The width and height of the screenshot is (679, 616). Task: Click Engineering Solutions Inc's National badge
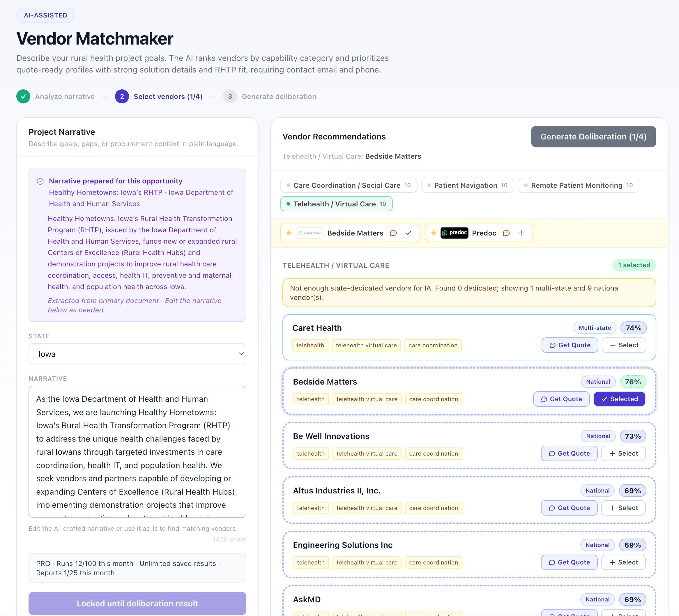pos(597,545)
